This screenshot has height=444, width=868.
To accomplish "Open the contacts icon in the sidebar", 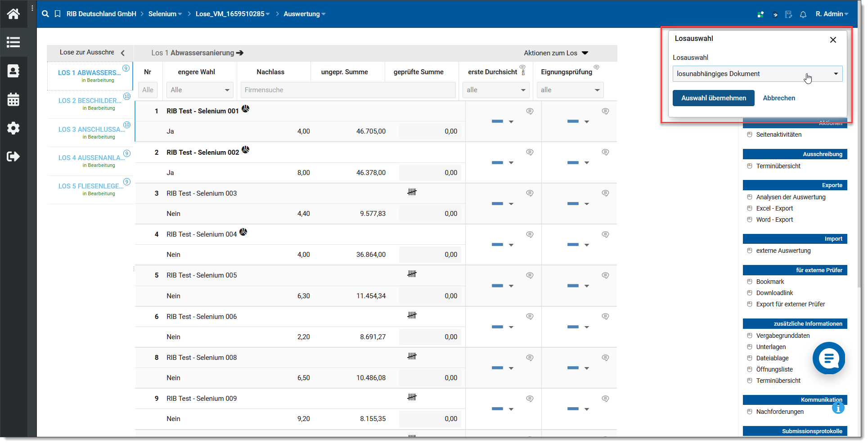I will click(x=13, y=71).
